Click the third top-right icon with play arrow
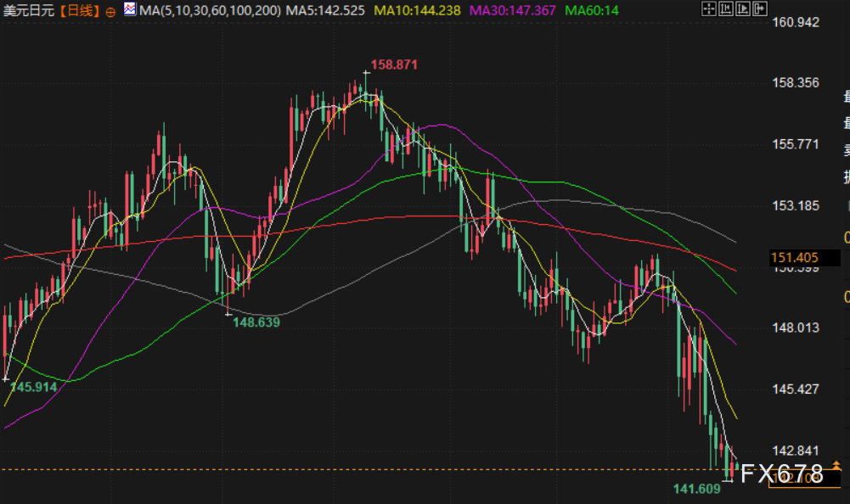Image resolution: width=850 pixels, height=504 pixels. pos(745,9)
